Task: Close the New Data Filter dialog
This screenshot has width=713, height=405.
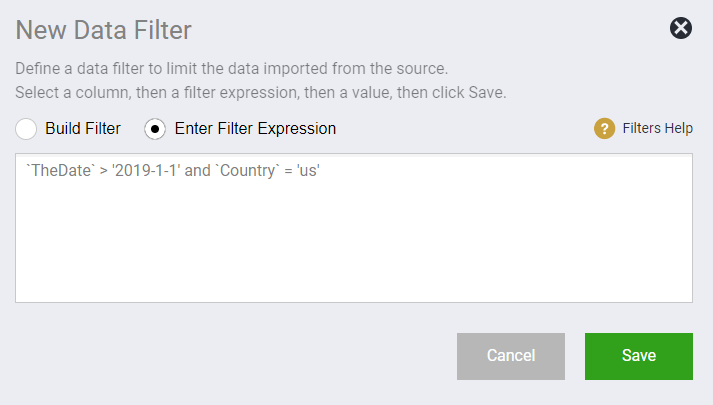Action: [681, 28]
